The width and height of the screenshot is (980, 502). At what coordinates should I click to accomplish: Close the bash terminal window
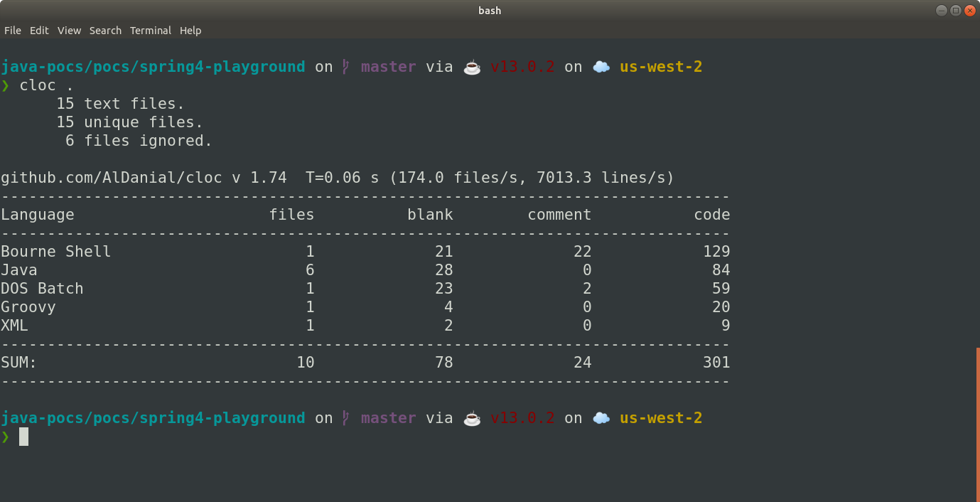pos(970,10)
